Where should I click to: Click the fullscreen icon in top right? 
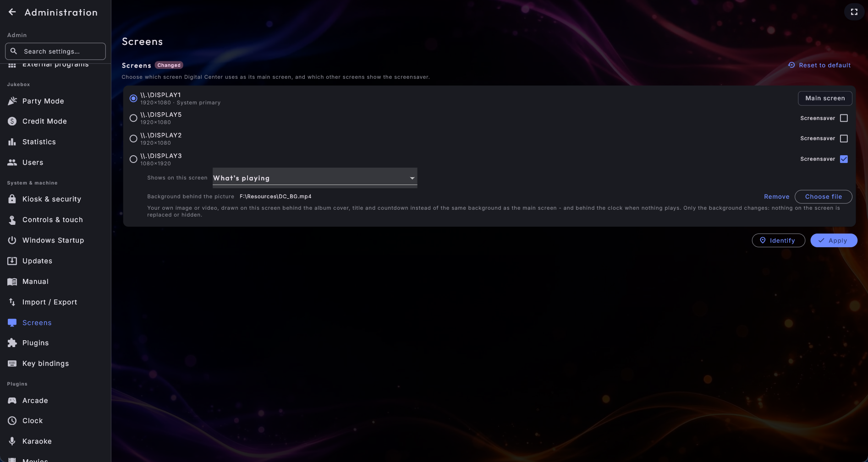854,12
